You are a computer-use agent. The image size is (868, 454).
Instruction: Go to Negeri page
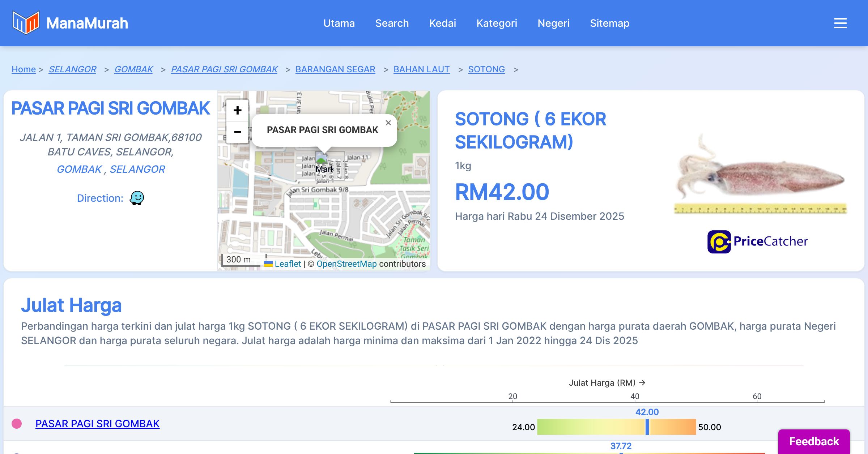coord(553,23)
